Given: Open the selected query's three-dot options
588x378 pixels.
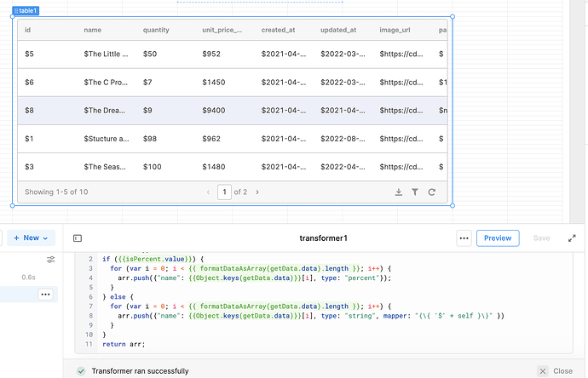Looking at the screenshot, I should point(46,295).
